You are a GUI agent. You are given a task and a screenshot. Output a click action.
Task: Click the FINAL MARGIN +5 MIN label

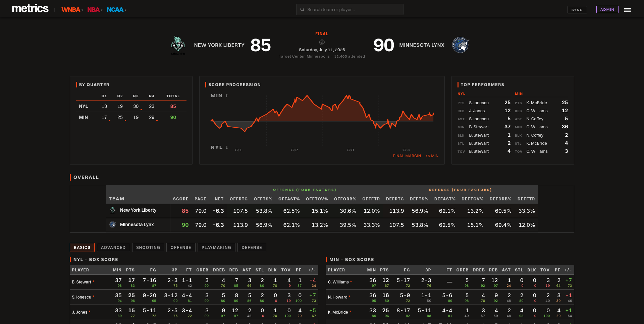[416, 156]
